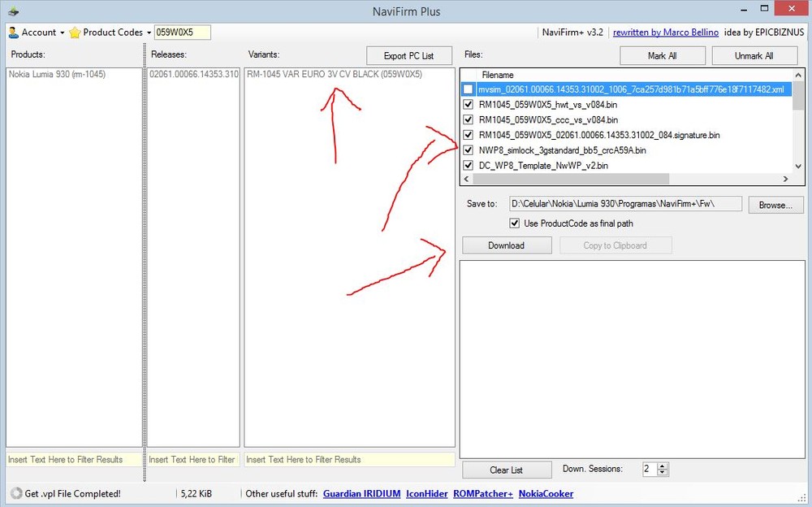Click the yellow star Product Codes icon
Screen dimensions: 812x507
[x=75, y=32]
